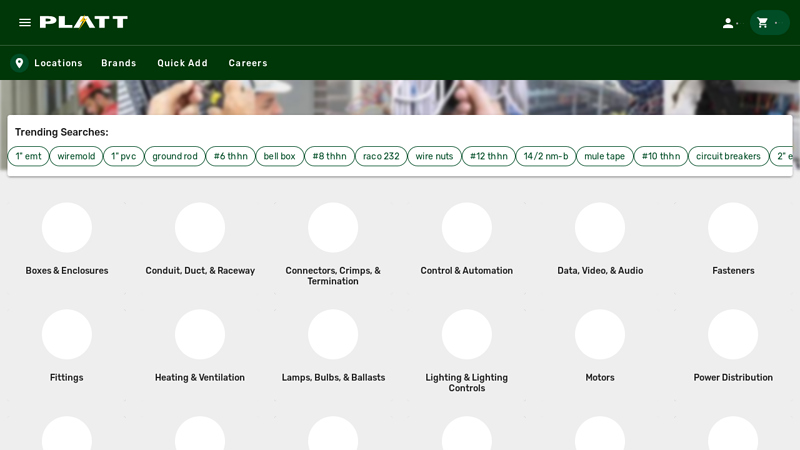Click the Platt logo

coord(84,22)
